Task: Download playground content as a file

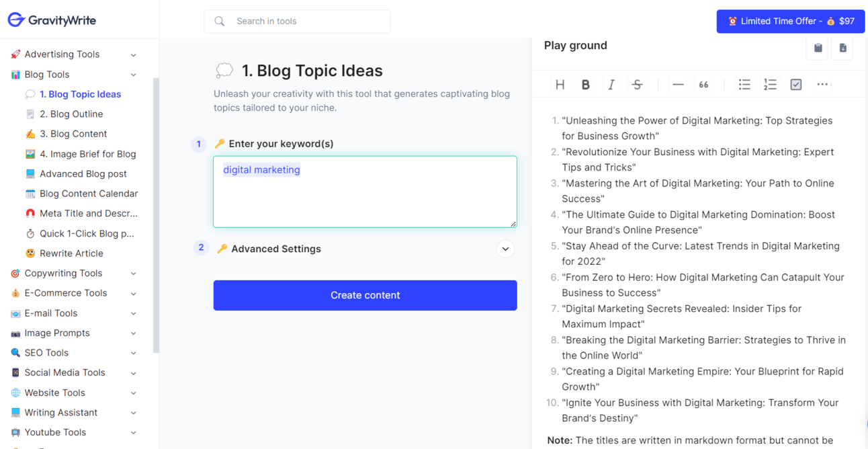Action: click(842, 48)
